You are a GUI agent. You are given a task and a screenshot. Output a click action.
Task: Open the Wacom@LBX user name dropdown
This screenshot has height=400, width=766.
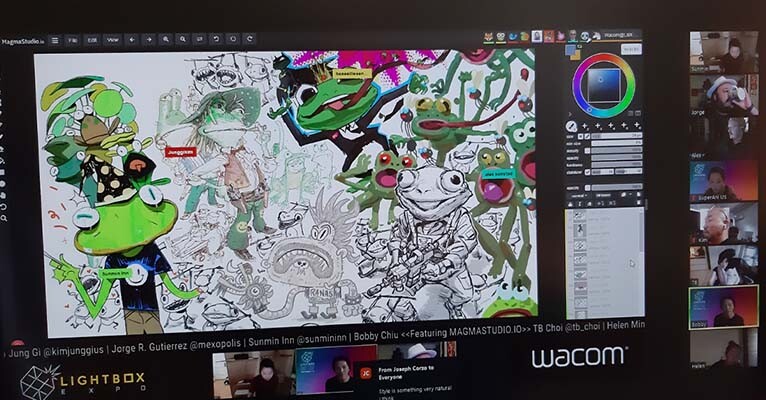click(x=618, y=36)
